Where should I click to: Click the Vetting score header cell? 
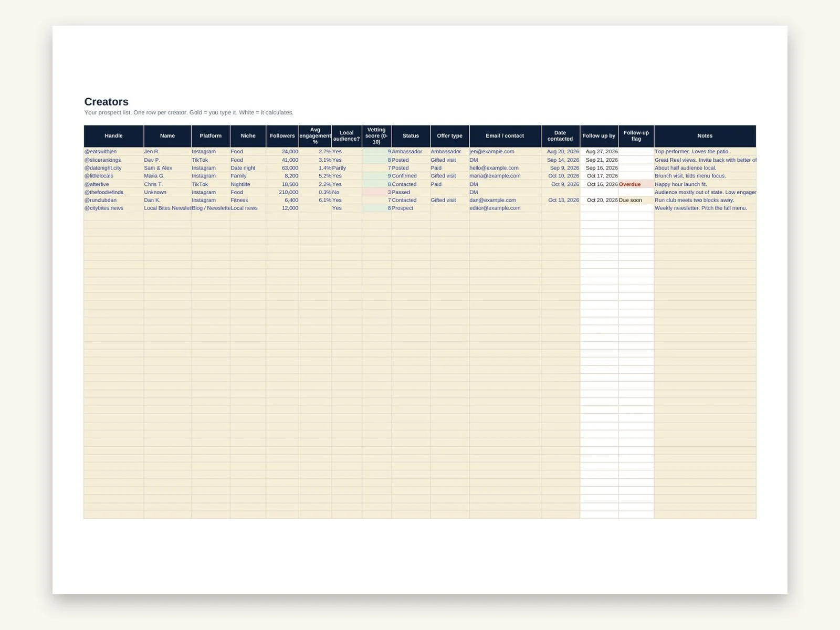coord(376,136)
